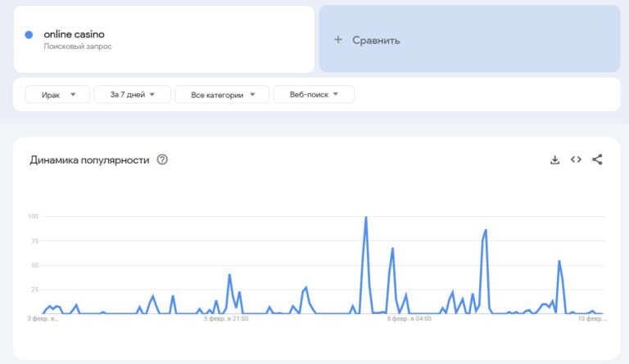Open help icon beside Динамика популярности
The width and height of the screenshot is (629, 364).
[x=162, y=160]
